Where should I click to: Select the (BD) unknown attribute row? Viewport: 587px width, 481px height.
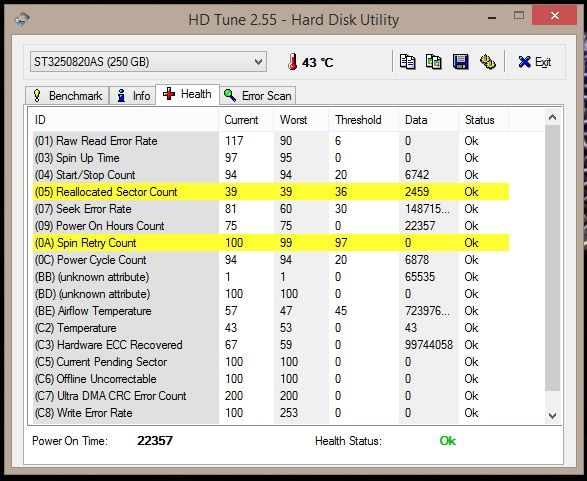(271, 294)
